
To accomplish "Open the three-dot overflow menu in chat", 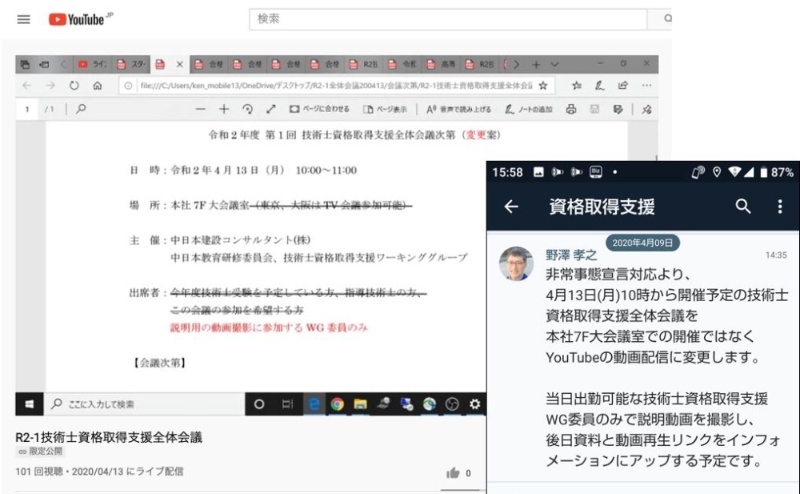I will click(x=780, y=207).
